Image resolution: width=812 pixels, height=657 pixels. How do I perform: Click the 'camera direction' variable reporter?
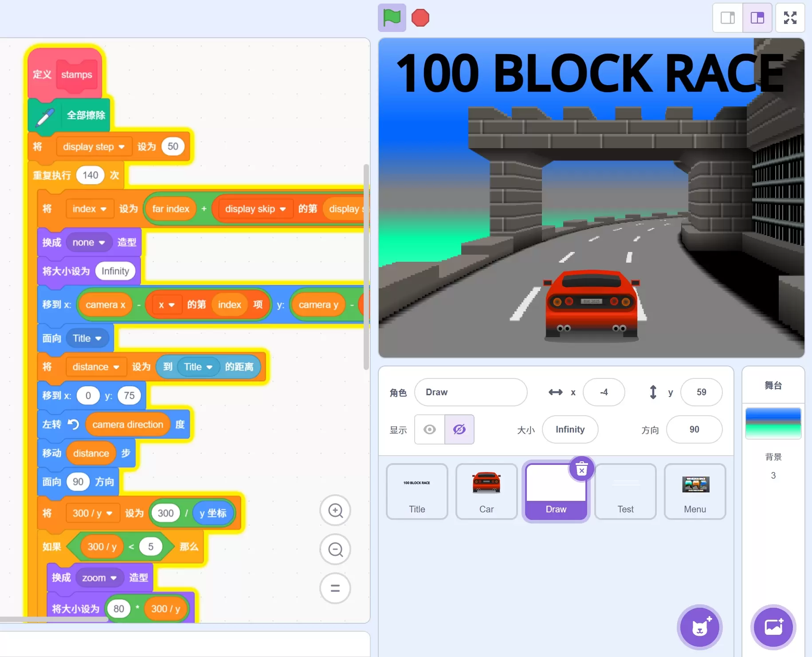[128, 425]
